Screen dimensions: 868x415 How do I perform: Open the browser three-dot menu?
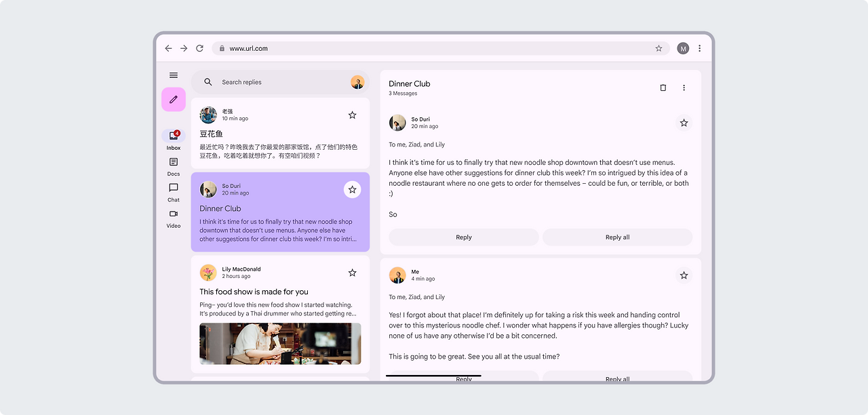(700, 48)
